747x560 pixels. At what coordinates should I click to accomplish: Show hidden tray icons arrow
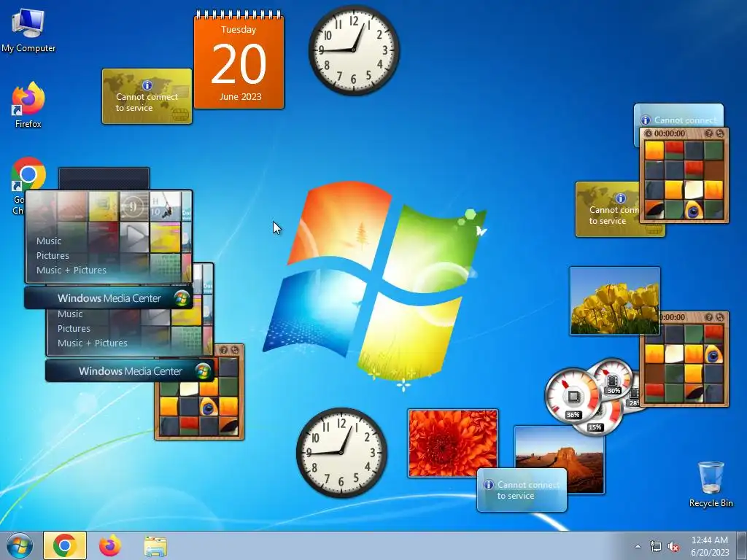638,547
